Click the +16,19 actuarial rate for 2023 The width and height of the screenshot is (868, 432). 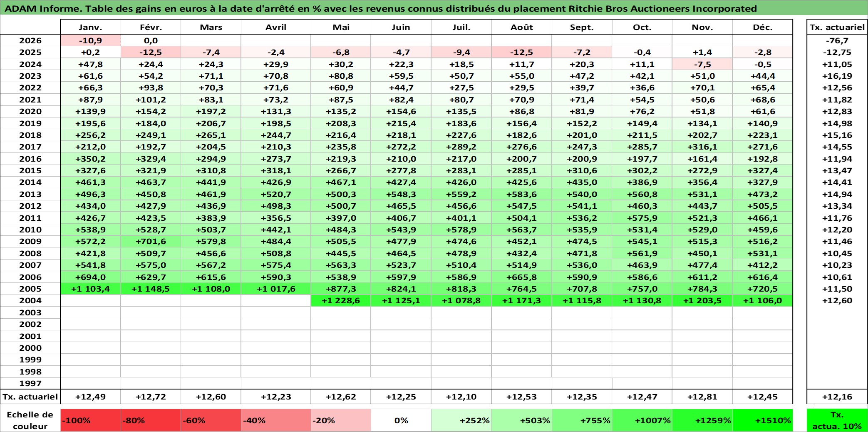pyautogui.click(x=837, y=76)
